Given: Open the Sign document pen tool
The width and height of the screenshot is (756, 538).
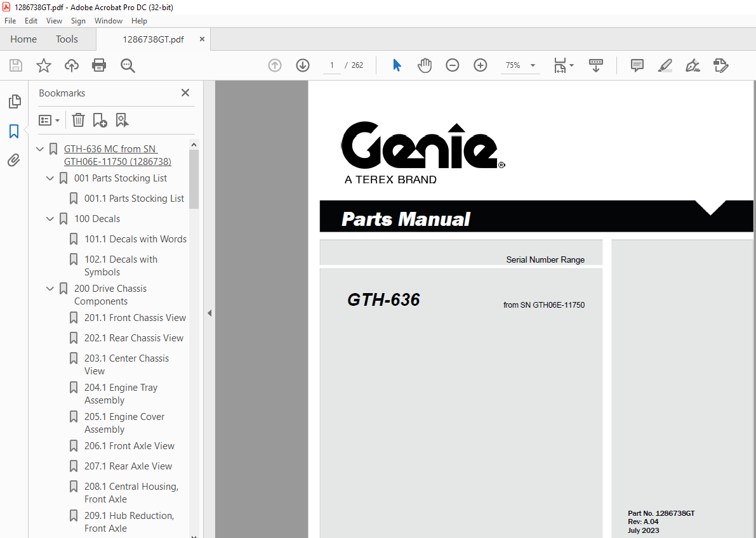Looking at the screenshot, I should coord(693,65).
